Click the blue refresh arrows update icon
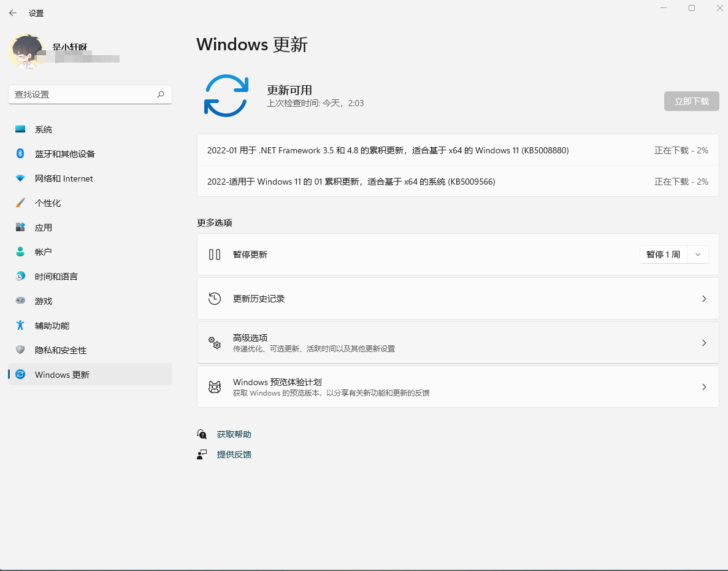728x571 pixels. pos(227,96)
